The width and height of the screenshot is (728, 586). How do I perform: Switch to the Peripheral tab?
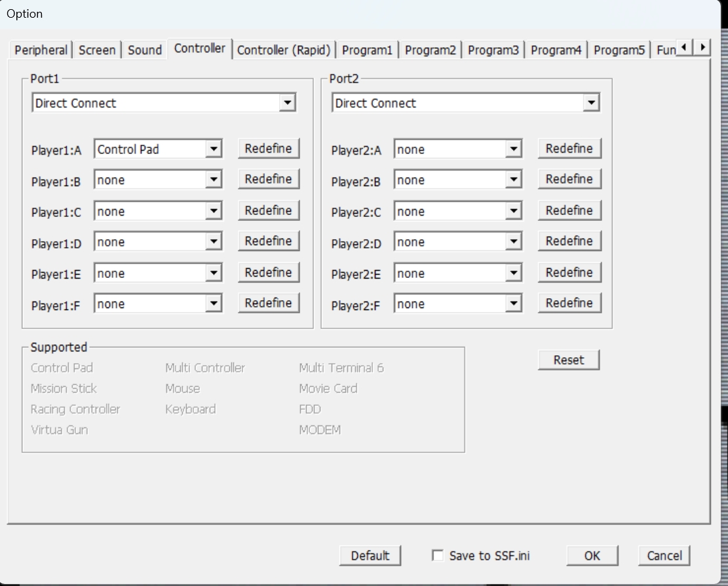tap(41, 50)
